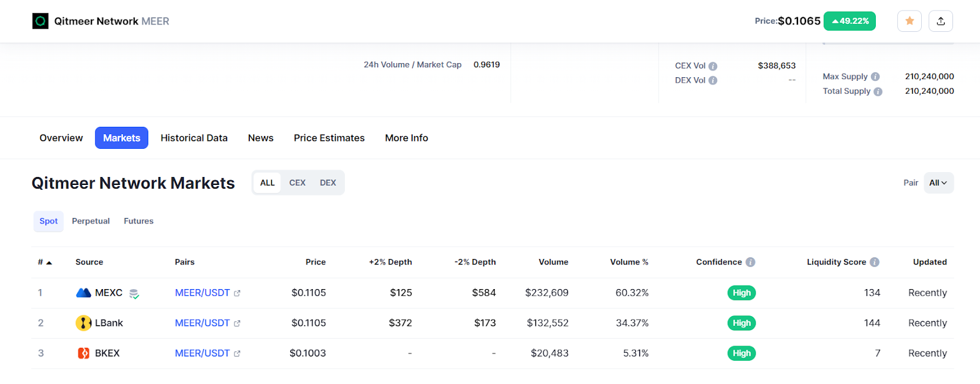This screenshot has height=384, width=980.
Task: Open Historical Data tab
Action: click(x=194, y=138)
